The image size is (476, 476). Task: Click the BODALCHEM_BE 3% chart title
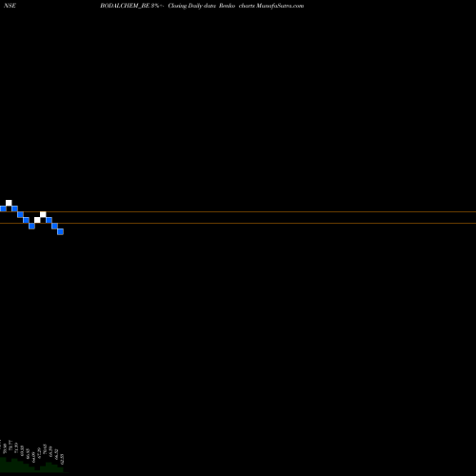pyautogui.click(x=131, y=6)
